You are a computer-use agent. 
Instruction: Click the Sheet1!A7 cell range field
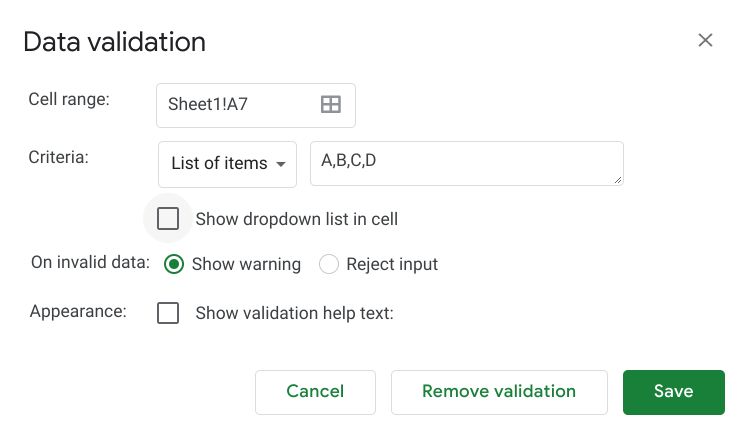(x=236, y=104)
